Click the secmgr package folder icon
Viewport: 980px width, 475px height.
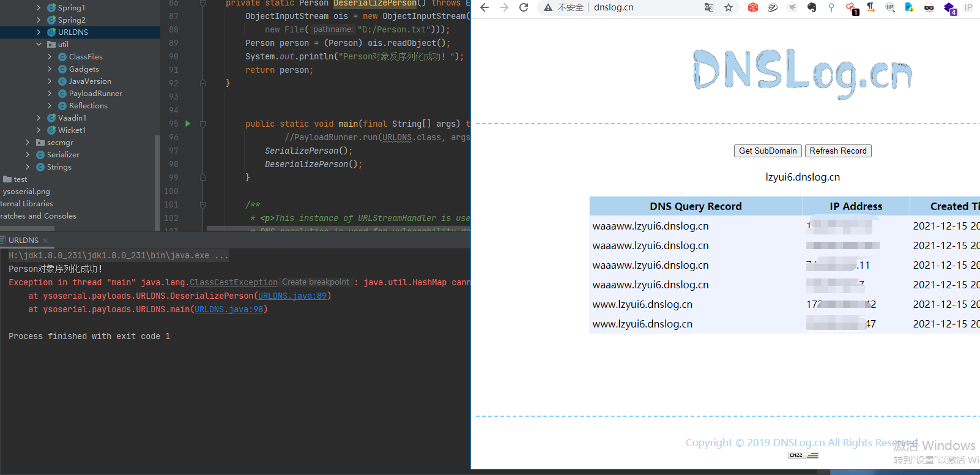(x=40, y=143)
